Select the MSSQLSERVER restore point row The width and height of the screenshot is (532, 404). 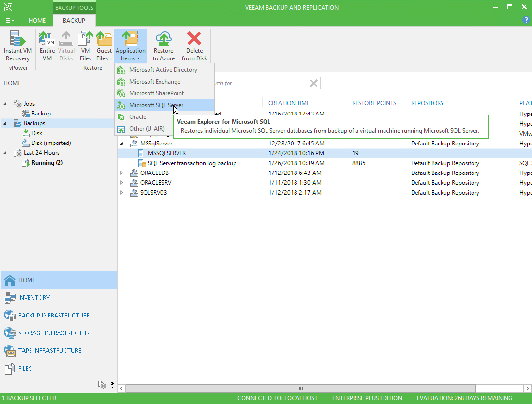pos(325,153)
